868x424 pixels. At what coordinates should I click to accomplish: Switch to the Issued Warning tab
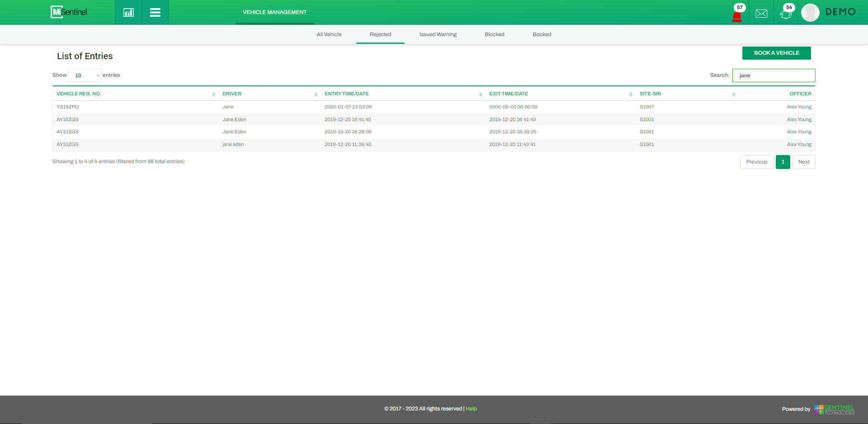pos(438,34)
